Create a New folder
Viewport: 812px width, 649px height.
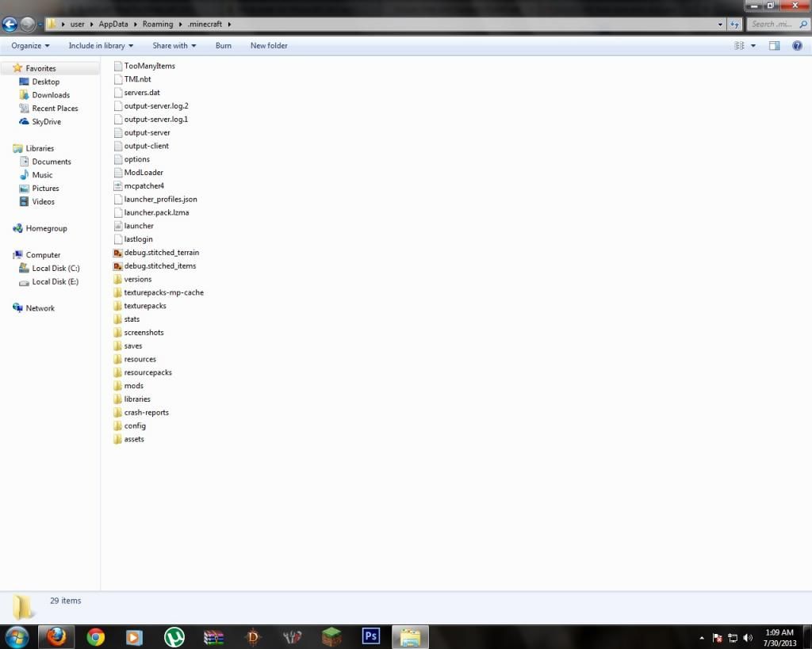tap(269, 46)
